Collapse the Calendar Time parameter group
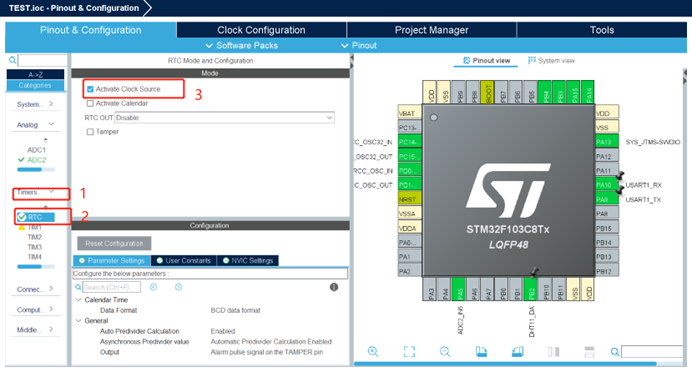This screenshot has width=692, height=372. 79,300
